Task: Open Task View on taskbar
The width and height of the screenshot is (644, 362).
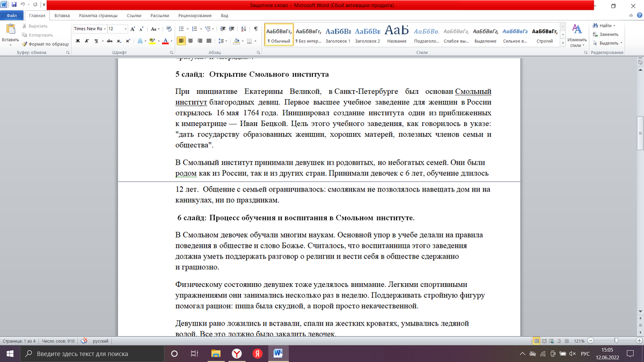Action: pyautogui.click(x=194, y=353)
